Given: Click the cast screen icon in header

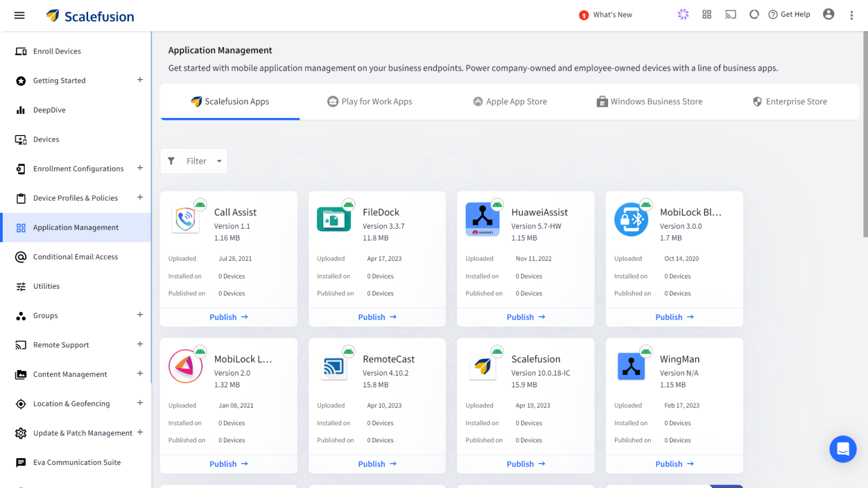Looking at the screenshot, I should (x=731, y=15).
